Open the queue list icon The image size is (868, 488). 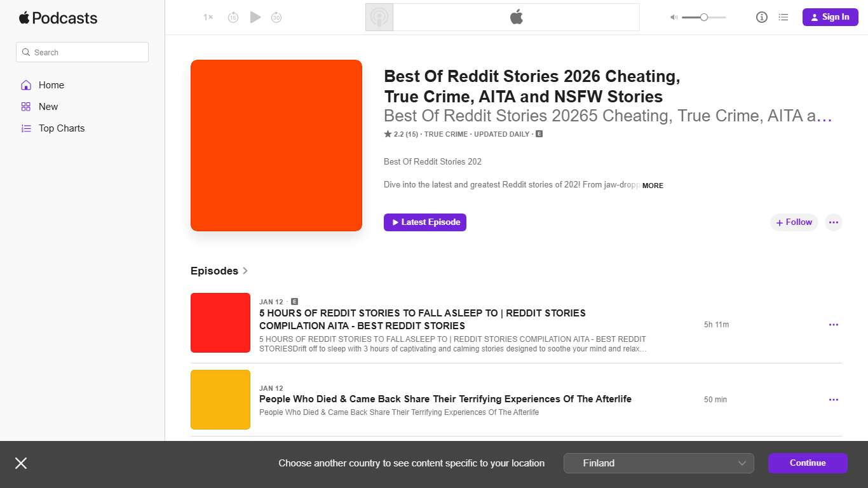(783, 17)
